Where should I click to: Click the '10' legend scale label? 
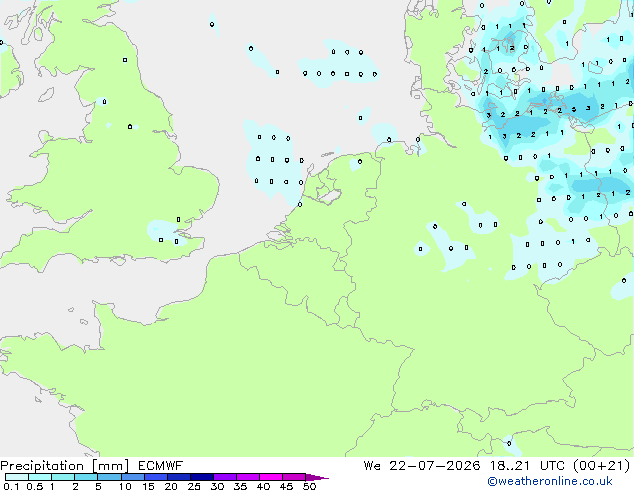125,486
